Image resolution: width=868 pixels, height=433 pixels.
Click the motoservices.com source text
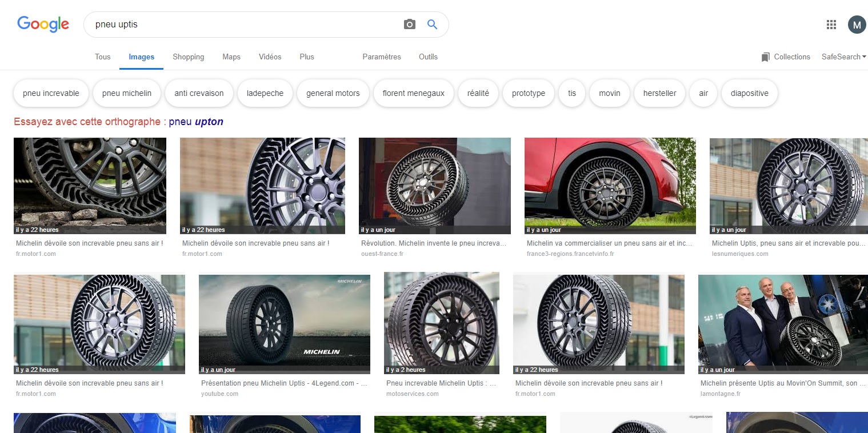pyautogui.click(x=413, y=394)
